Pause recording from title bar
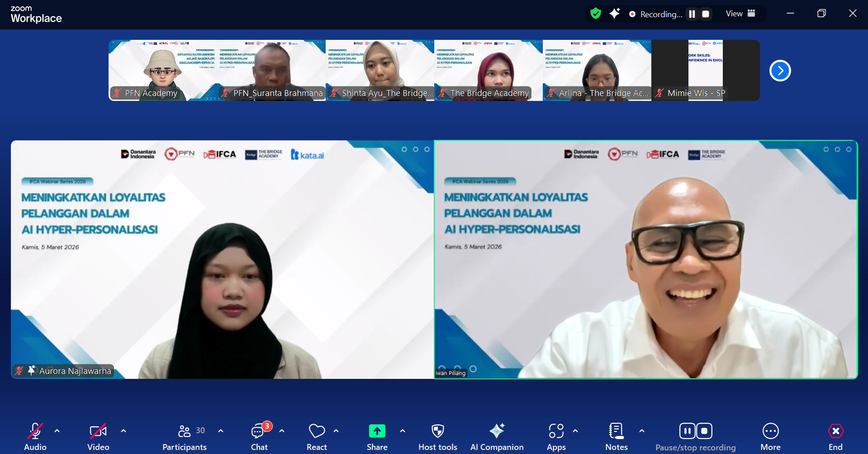The width and height of the screenshot is (868, 454). [692, 14]
